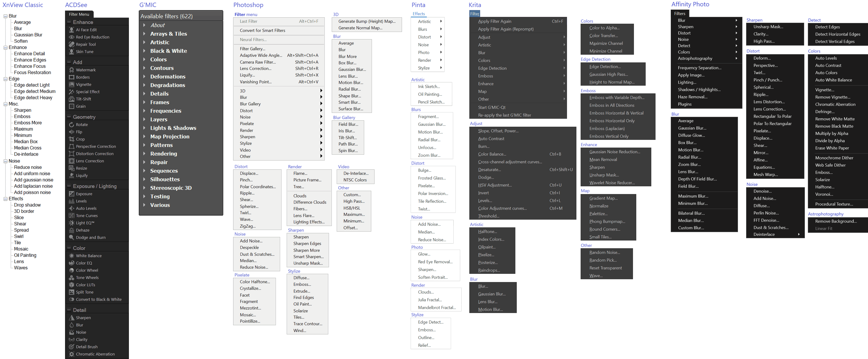Click Frequency Separation in Affinity Filters
Screen dimensions: 868x359
coord(699,68)
